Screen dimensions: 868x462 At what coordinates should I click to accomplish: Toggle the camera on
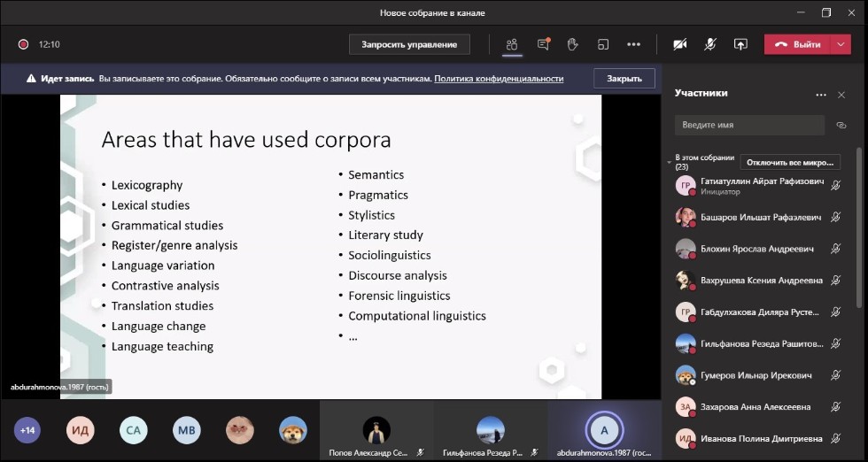tap(679, 44)
